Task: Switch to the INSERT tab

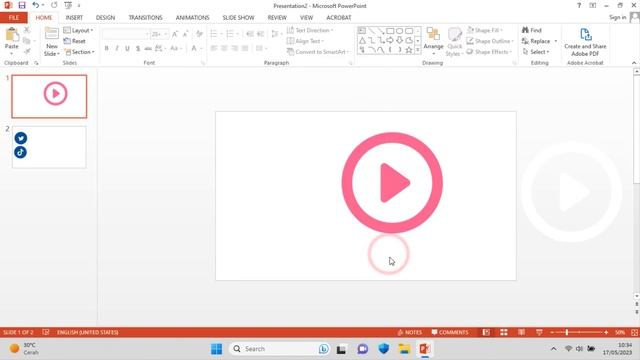Action: (74, 18)
